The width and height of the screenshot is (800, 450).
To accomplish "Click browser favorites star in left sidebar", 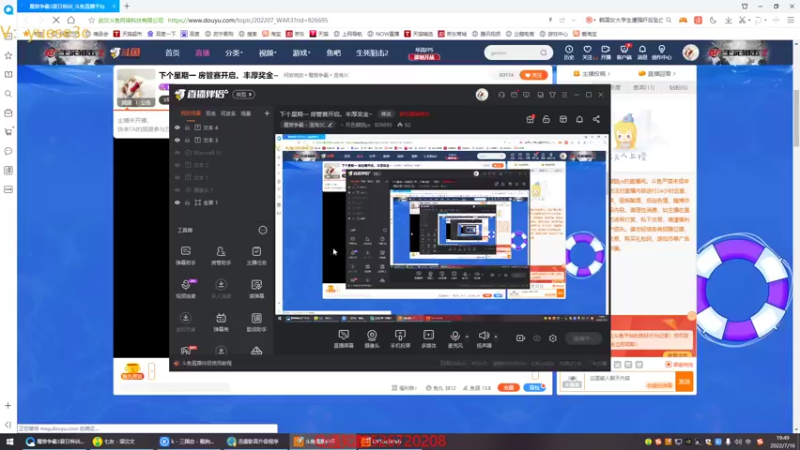I will pyautogui.click(x=8, y=55).
